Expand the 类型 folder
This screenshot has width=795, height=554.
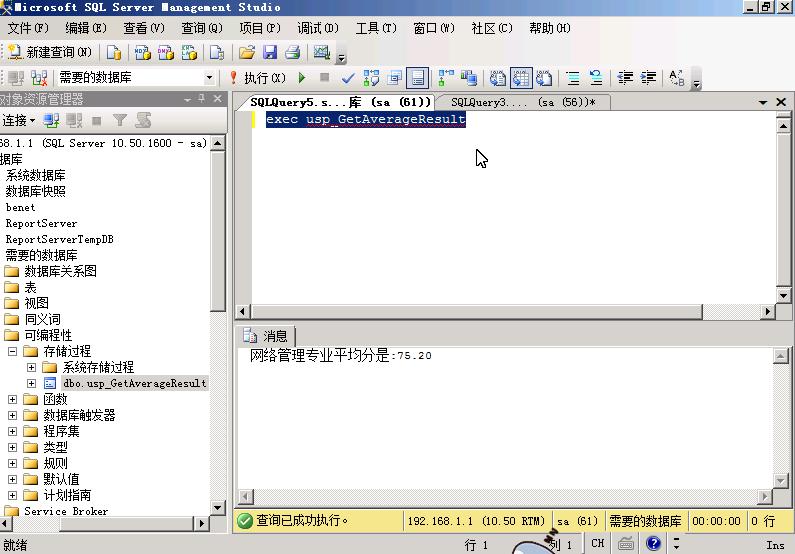[13, 448]
